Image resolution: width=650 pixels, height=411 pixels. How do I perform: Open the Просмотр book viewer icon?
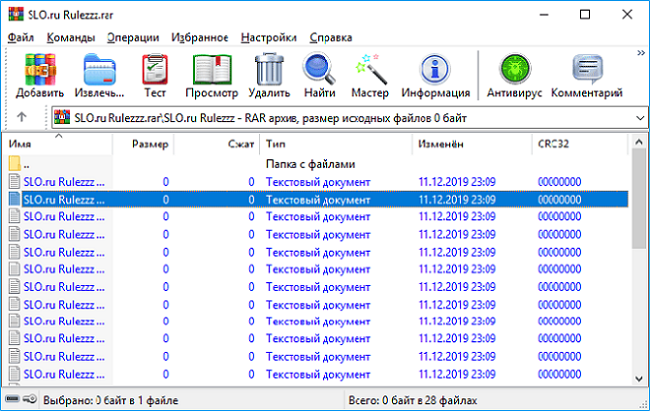212,70
